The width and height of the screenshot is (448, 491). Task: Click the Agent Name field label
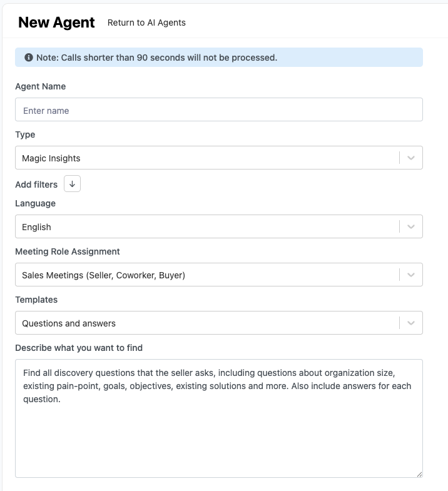tap(40, 86)
